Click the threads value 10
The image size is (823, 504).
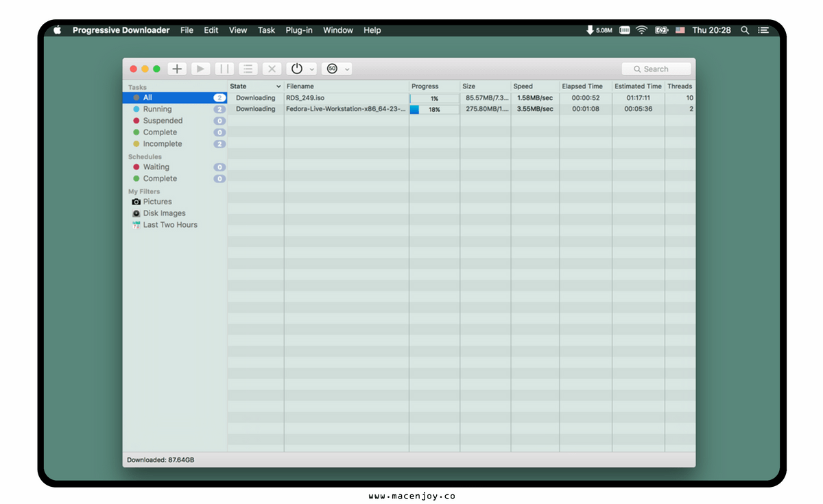(689, 98)
